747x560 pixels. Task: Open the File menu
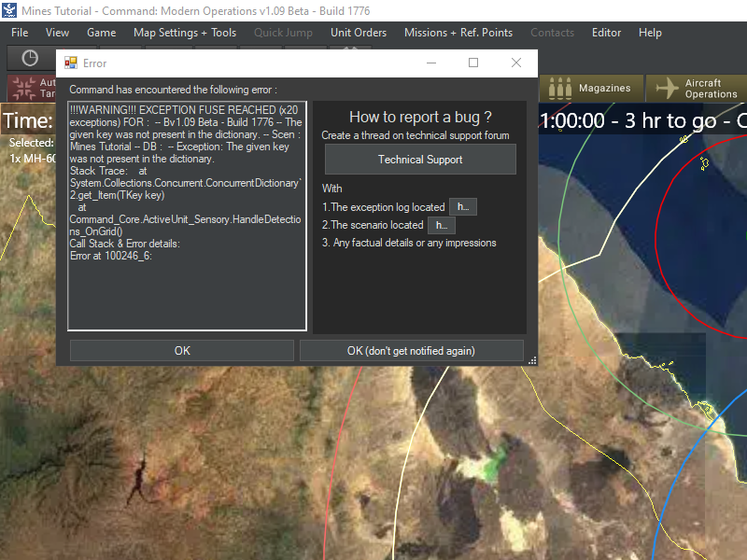coord(19,33)
